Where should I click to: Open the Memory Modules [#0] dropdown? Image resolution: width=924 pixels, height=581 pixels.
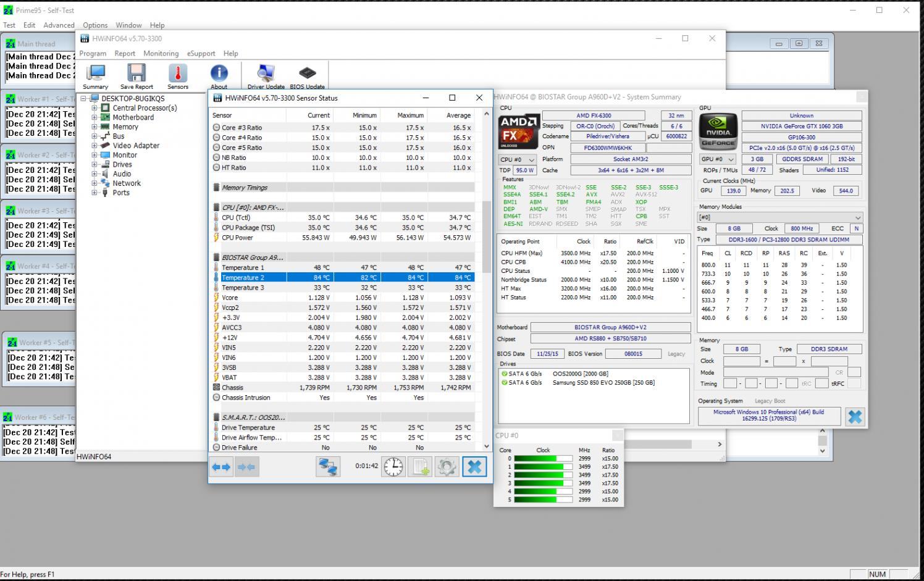[779, 217]
